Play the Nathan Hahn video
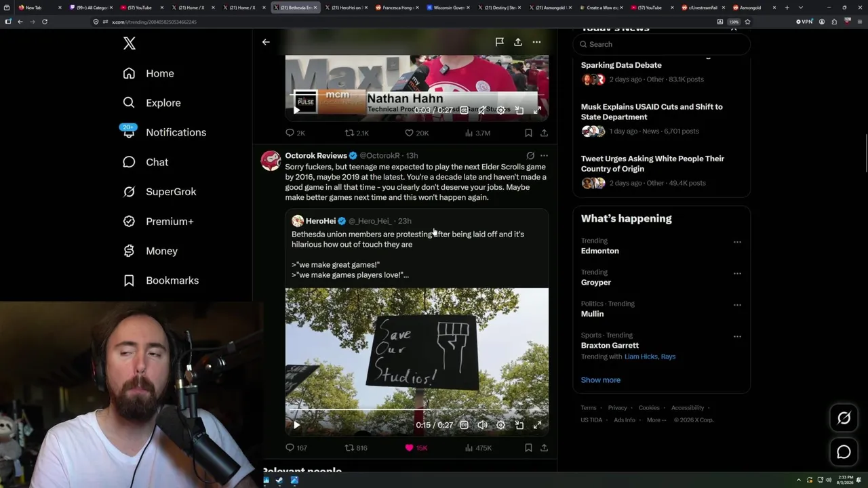This screenshot has height=488, width=868. pos(296,110)
